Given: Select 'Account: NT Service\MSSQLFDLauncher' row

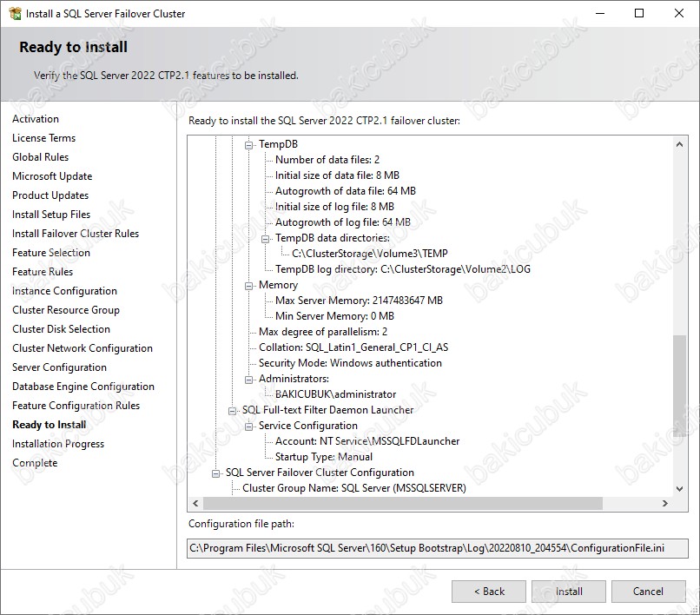Looking at the screenshot, I should coord(367,441).
